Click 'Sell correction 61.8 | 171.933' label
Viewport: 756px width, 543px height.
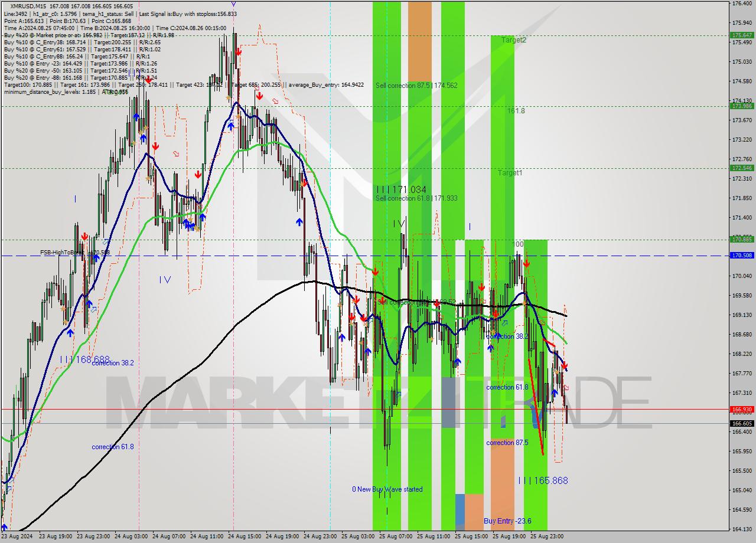tap(416, 198)
